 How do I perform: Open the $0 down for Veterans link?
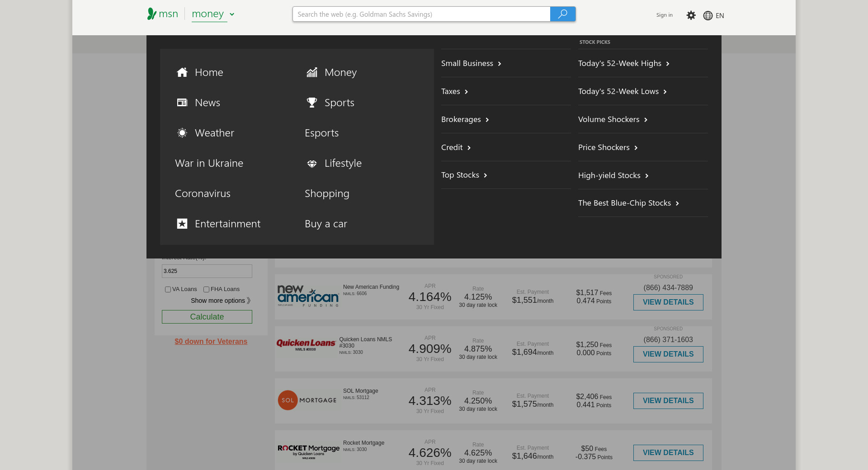tap(211, 342)
